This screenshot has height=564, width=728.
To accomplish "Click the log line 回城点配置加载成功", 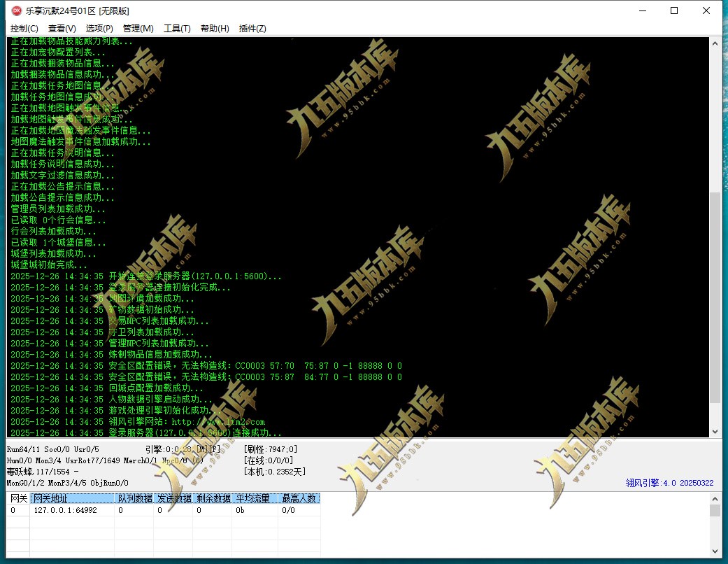I will coord(107,388).
